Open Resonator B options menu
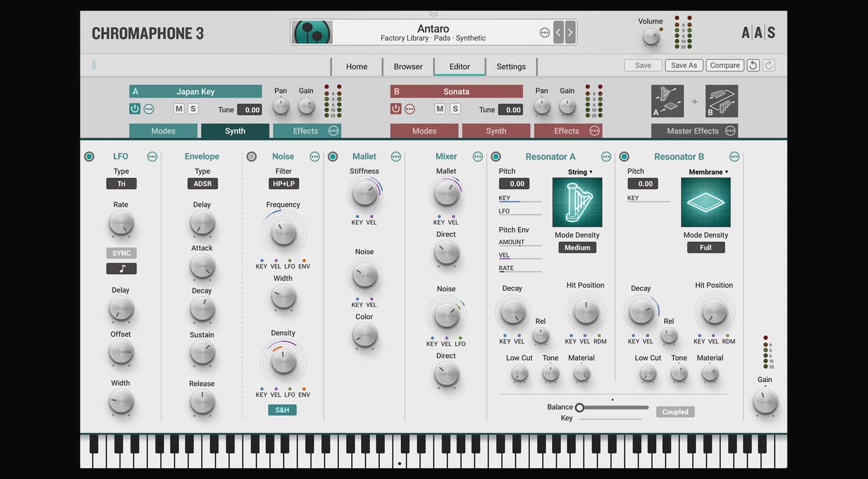 [734, 157]
